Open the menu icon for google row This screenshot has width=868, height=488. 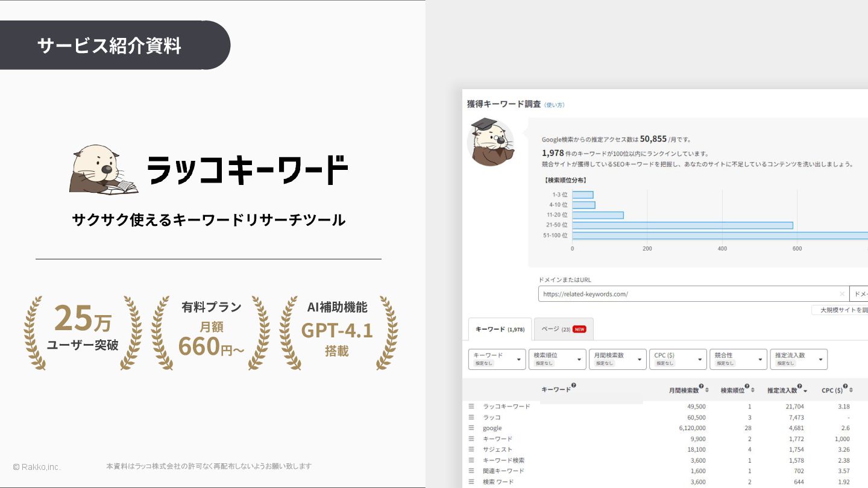[x=472, y=428]
